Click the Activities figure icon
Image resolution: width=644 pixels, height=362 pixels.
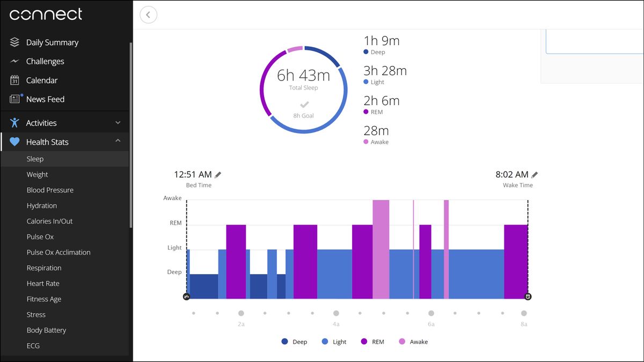click(14, 123)
